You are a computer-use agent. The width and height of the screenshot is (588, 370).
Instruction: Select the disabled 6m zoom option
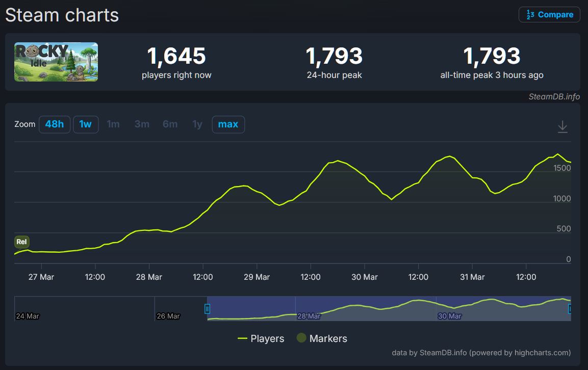pyautogui.click(x=170, y=124)
